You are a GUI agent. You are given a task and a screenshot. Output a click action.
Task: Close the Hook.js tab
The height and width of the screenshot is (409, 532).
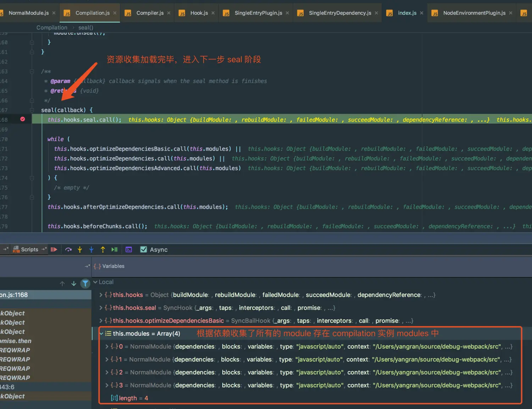pyautogui.click(x=213, y=13)
